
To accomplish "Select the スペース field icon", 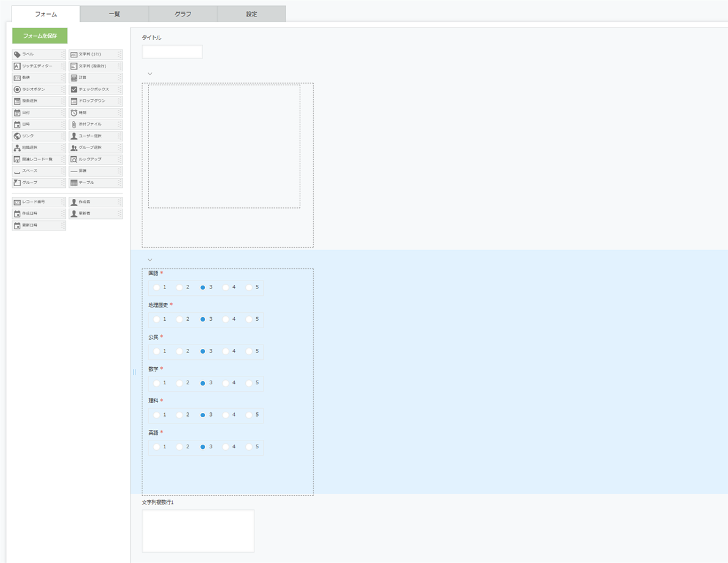I will 17,171.
